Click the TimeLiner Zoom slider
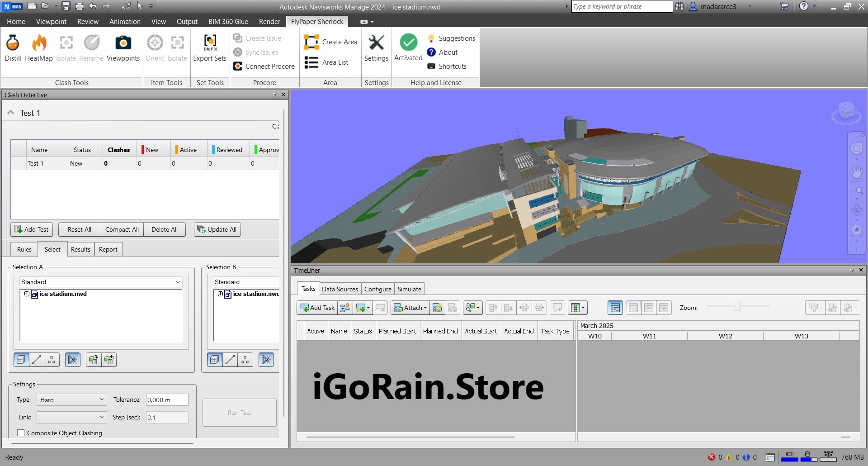 point(737,306)
